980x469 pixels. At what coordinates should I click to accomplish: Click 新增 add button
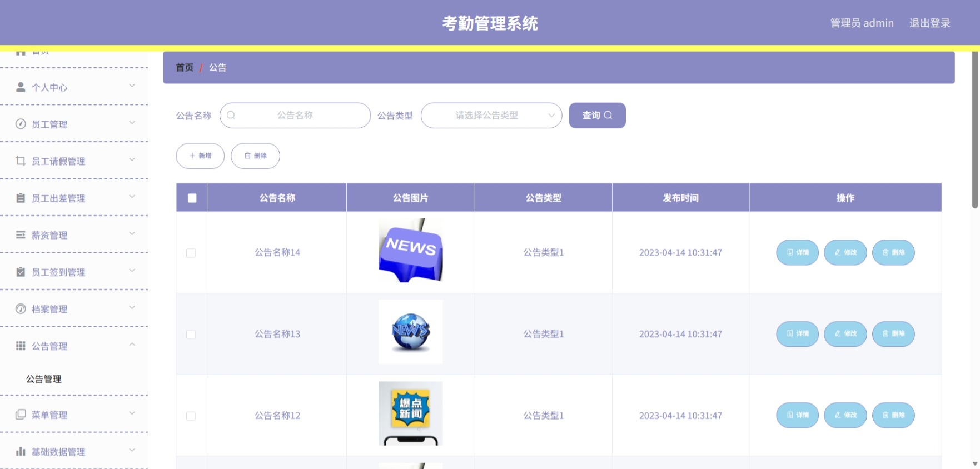click(200, 156)
